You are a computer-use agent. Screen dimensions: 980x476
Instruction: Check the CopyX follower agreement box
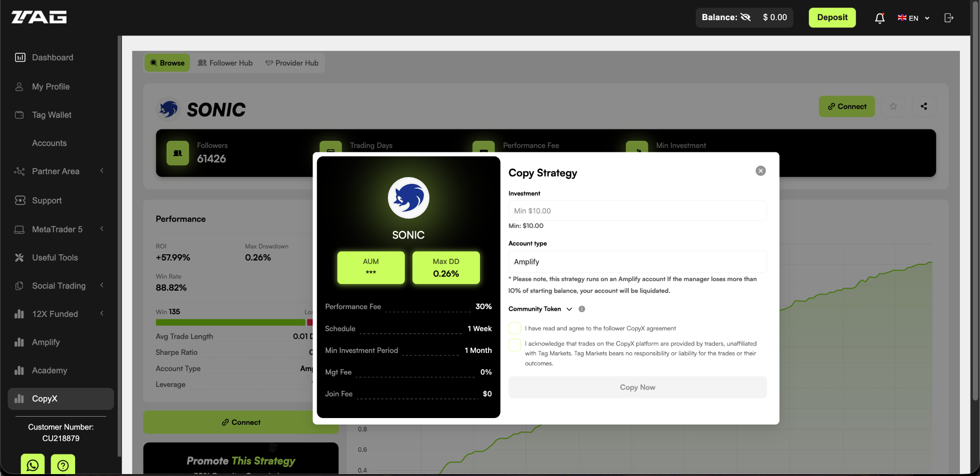514,328
